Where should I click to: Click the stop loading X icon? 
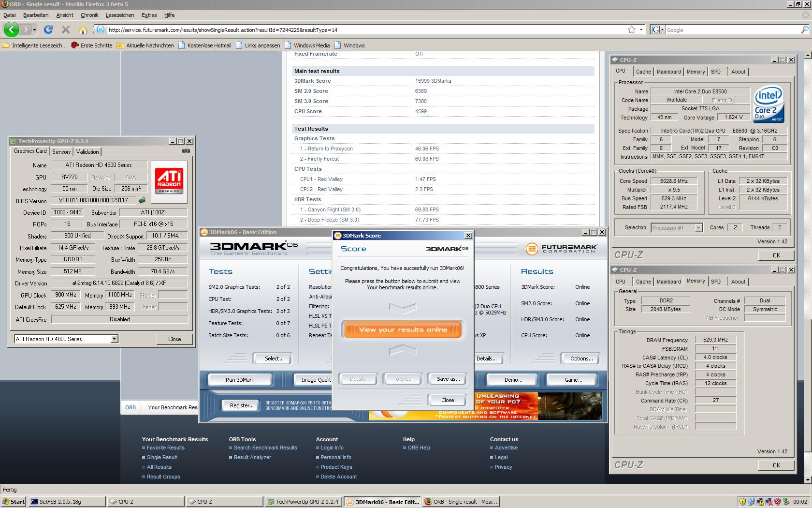(66, 30)
